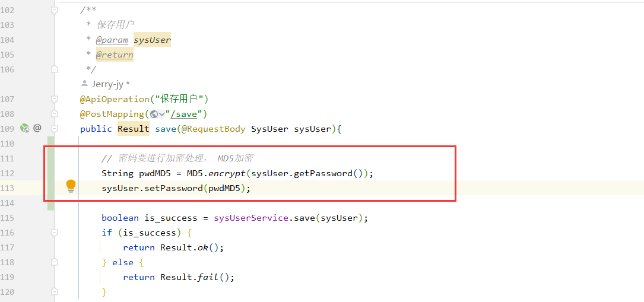
Task: Click the yellow lightbulb quick-fix icon
Action: 71,186
